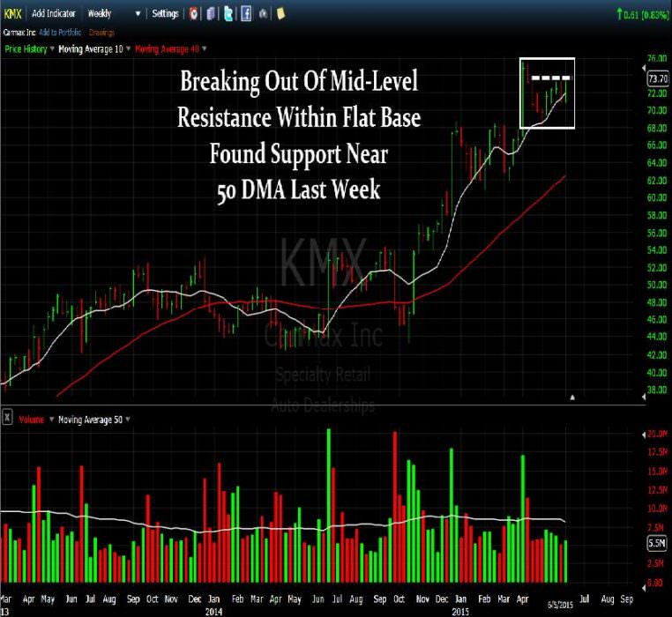Click the alarm clock alert icon
Screen dimensions: 672x617
194,14
